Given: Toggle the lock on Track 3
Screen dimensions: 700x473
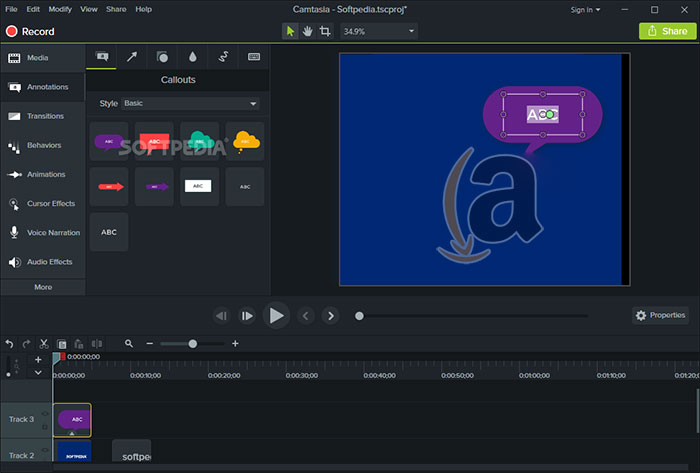Looking at the screenshot, I should coord(45,427).
